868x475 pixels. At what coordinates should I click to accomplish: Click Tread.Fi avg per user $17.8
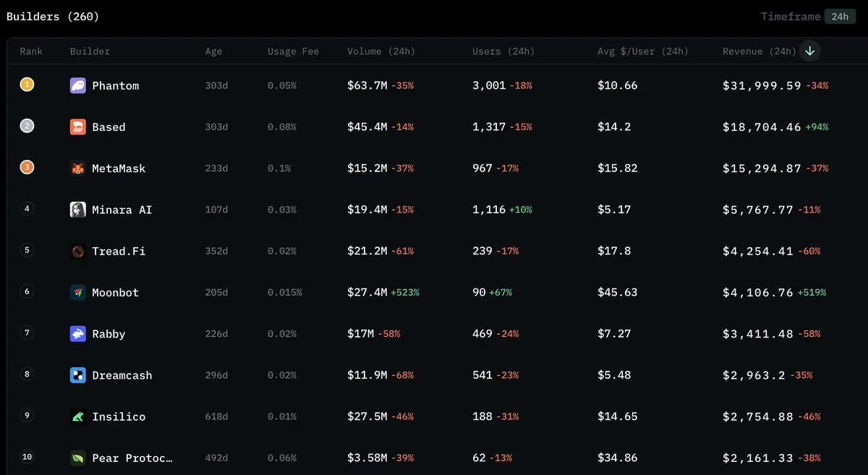[614, 251]
